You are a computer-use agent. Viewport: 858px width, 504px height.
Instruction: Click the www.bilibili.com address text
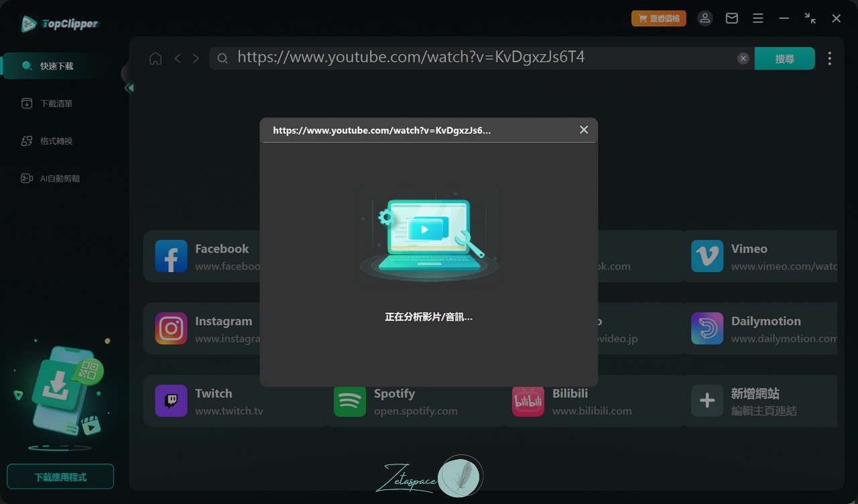592,411
